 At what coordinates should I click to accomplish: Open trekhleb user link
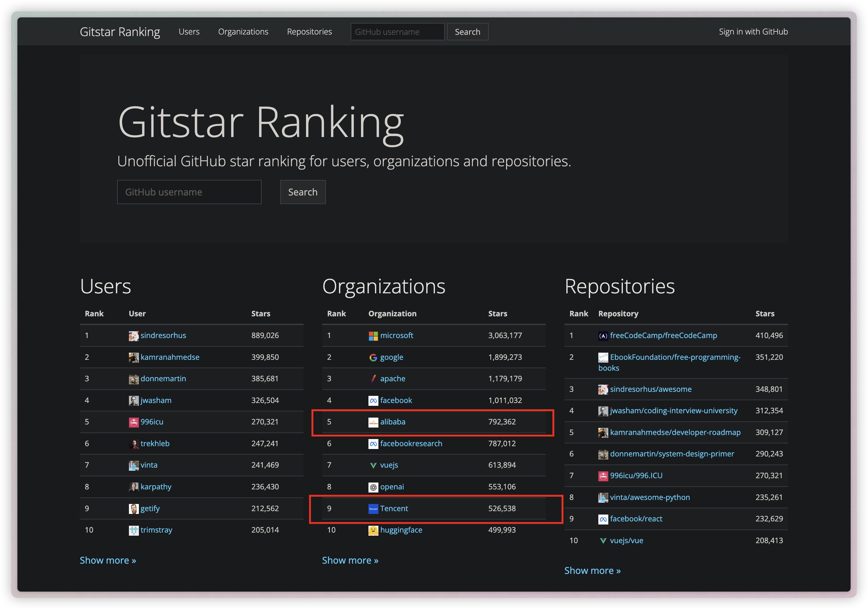(155, 444)
